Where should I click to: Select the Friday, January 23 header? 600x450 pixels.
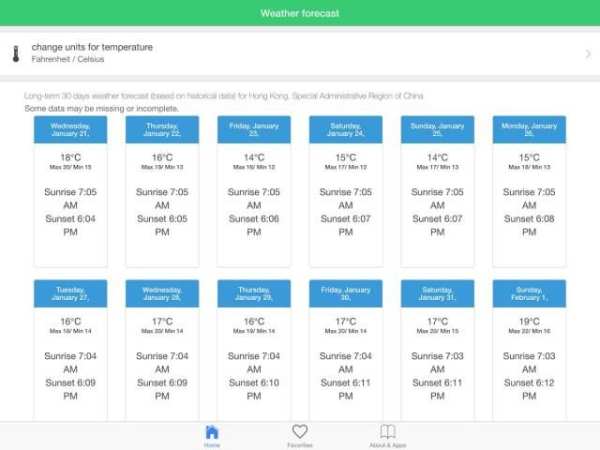[254, 130]
